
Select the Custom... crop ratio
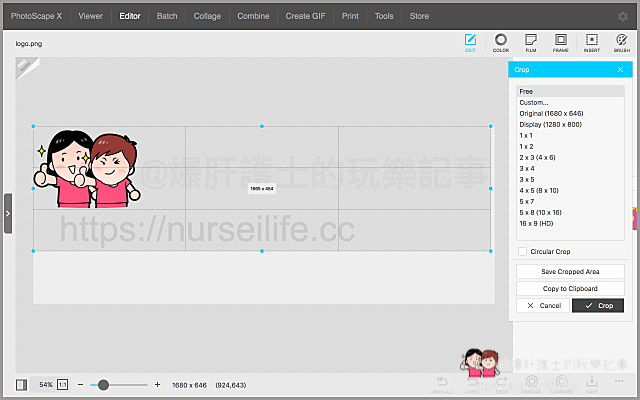click(570, 102)
